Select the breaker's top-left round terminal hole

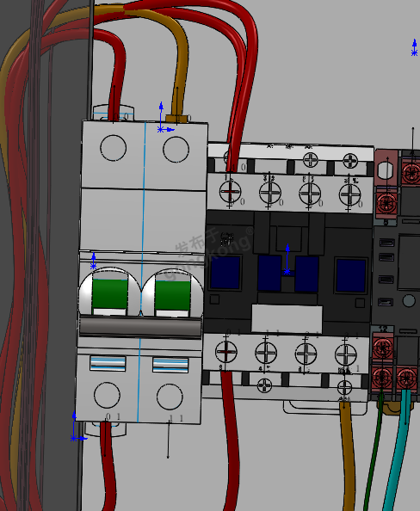[113, 148]
